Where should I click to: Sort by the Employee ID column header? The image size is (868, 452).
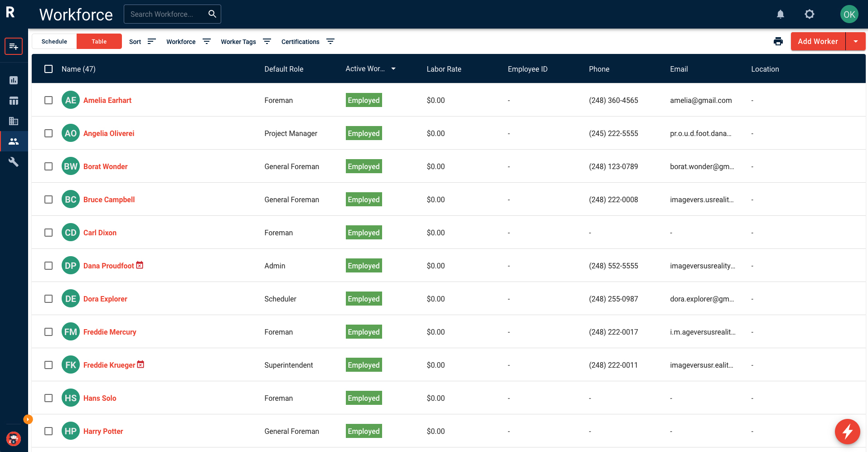click(528, 69)
